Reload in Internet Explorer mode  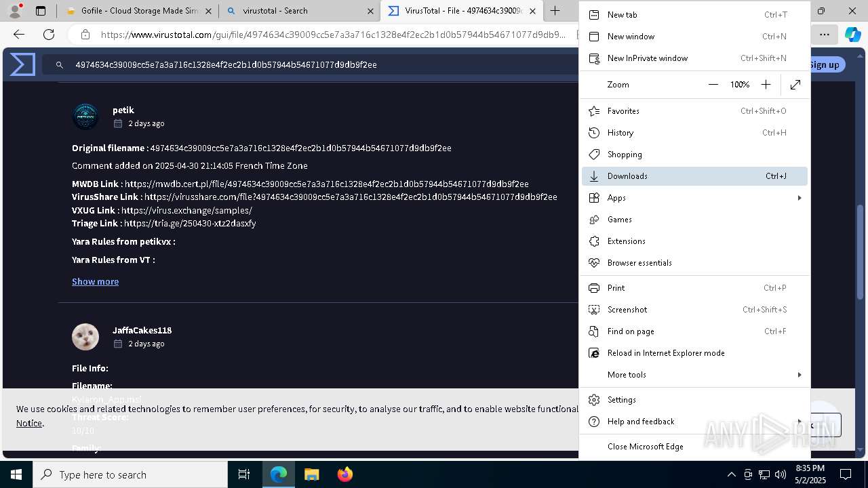click(694, 353)
